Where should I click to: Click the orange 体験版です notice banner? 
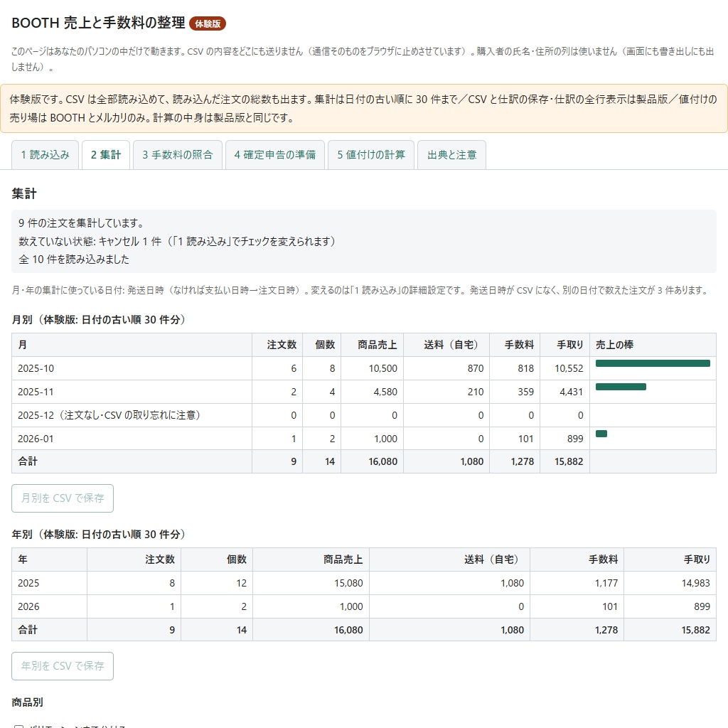364,109
